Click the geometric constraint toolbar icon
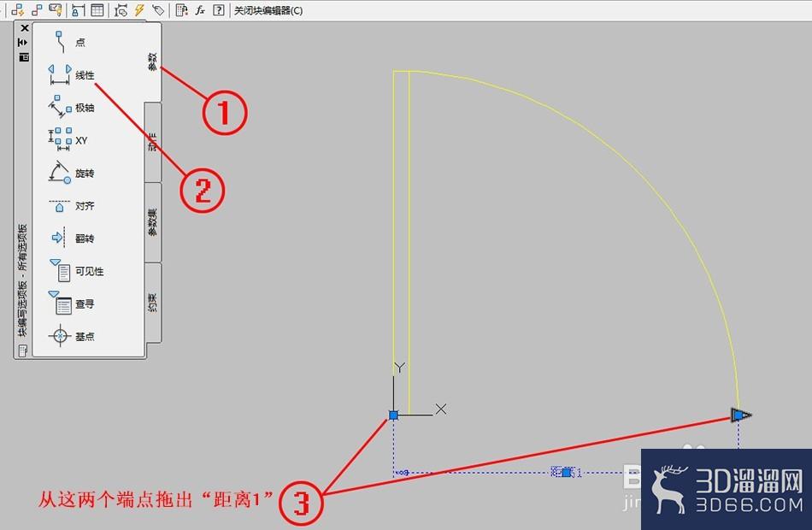Image resolution: width=812 pixels, height=530 pixels. point(37,10)
